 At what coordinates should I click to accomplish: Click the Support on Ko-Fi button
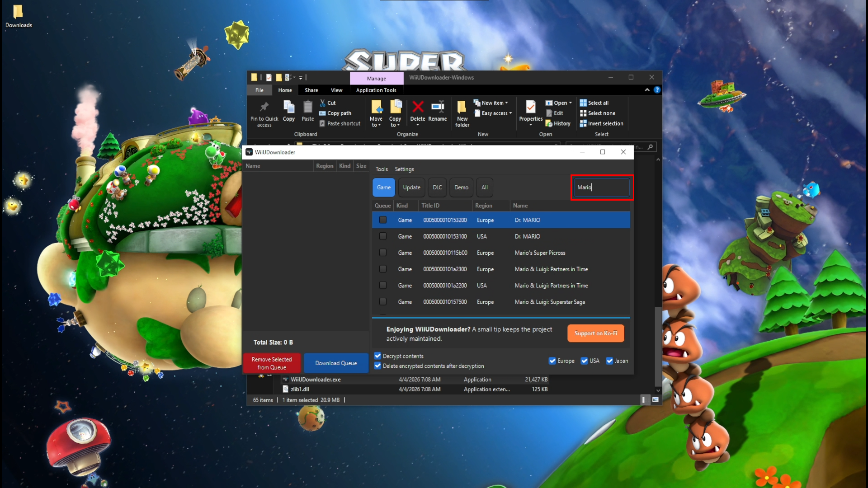click(x=595, y=333)
